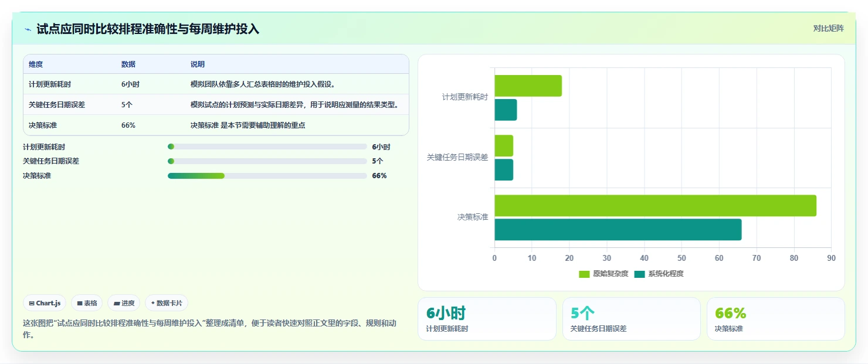Click the teal 计划更新耗时 chart bar
The height and width of the screenshot is (364, 868).
coord(506,110)
